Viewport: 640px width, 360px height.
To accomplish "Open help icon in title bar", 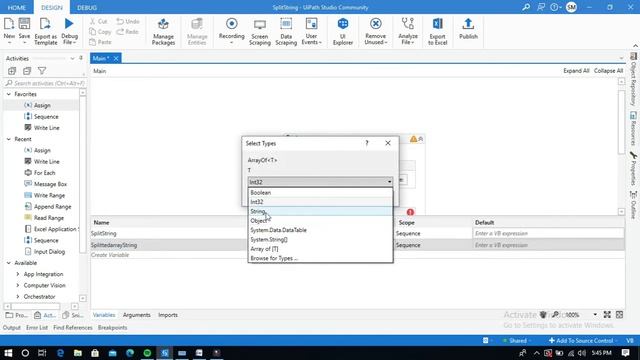I will point(556,7).
